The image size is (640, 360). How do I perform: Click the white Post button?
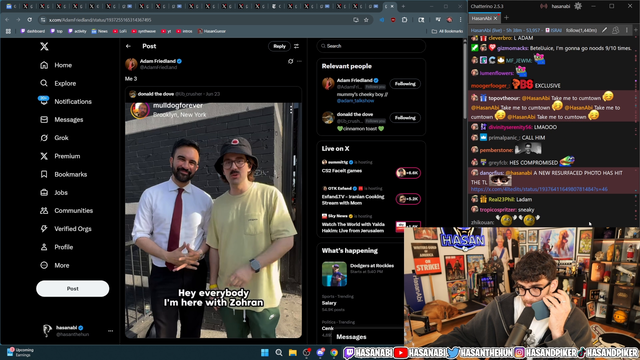tap(73, 289)
